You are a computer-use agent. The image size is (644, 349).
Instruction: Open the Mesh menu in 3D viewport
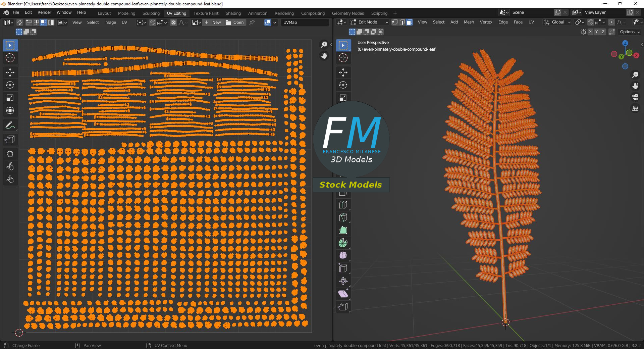(469, 22)
